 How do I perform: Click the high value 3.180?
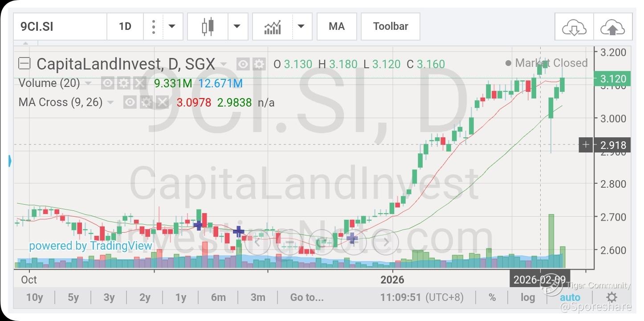tap(343, 64)
